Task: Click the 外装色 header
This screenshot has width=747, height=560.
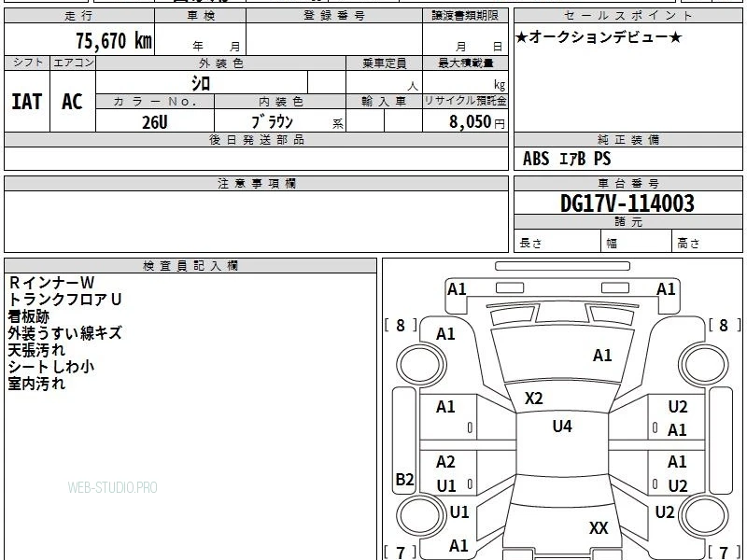Action: tap(221, 63)
